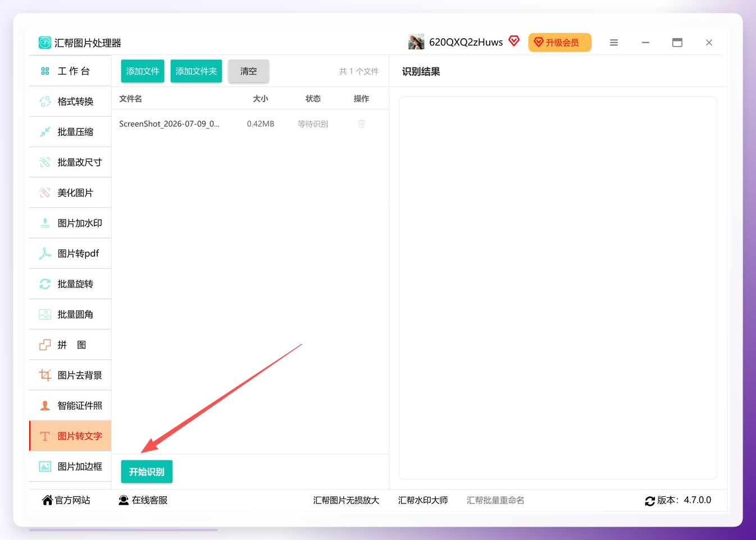Switch to 图片转文字 sidebar tab

coord(70,436)
